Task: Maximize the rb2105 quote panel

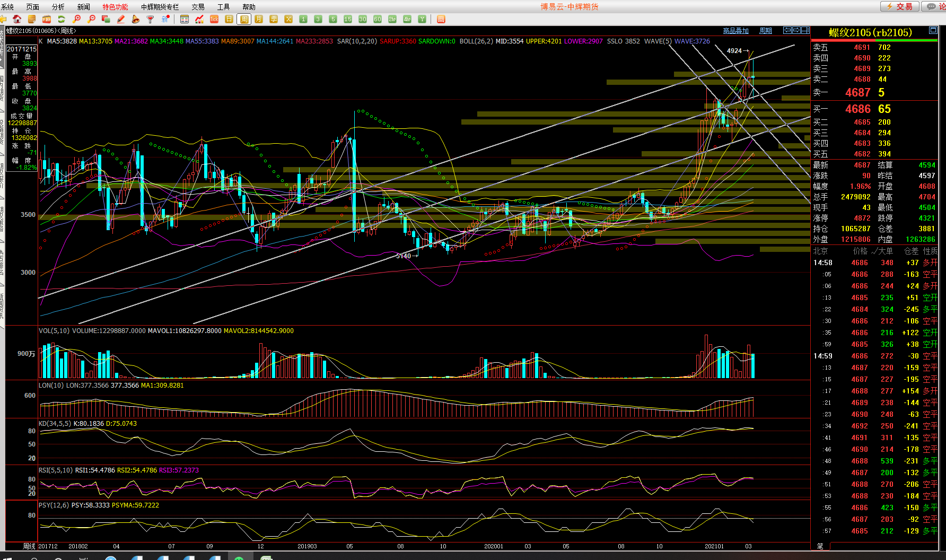Action: click(x=933, y=30)
